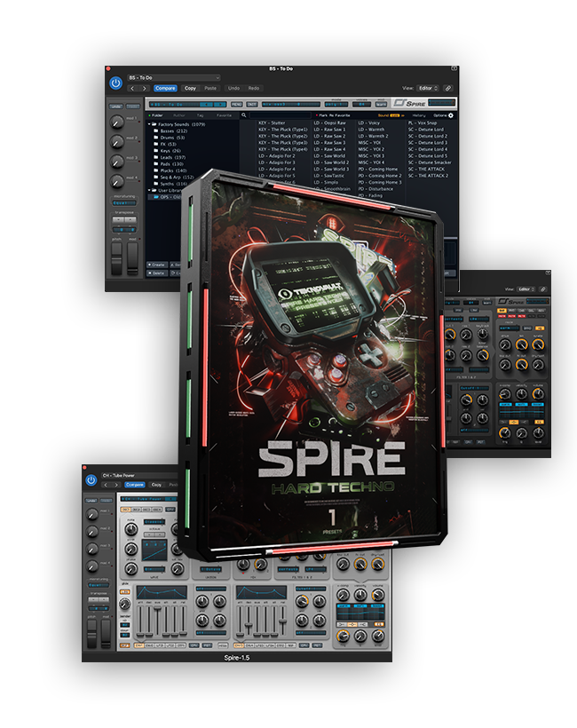Click Copy button in top window
The width and height of the screenshot is (577, 728).
click(x=190, y=88)
